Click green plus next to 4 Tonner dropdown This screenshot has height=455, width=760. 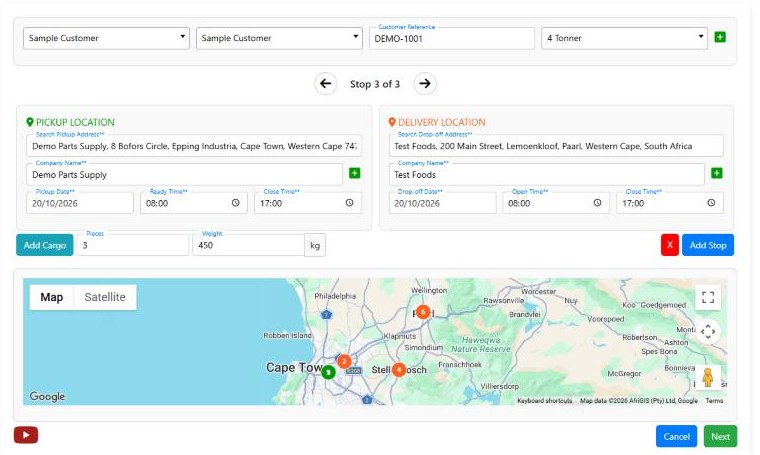(720, 37)
